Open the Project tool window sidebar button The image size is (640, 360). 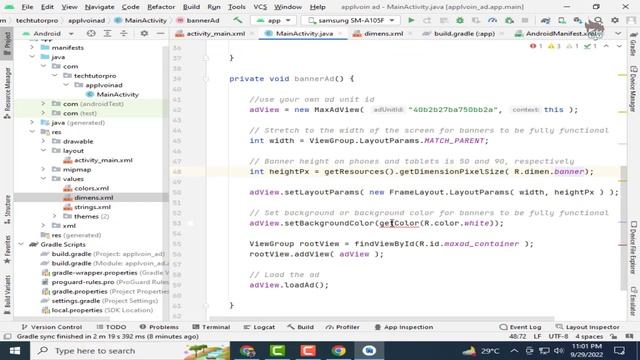click(7, 45)
